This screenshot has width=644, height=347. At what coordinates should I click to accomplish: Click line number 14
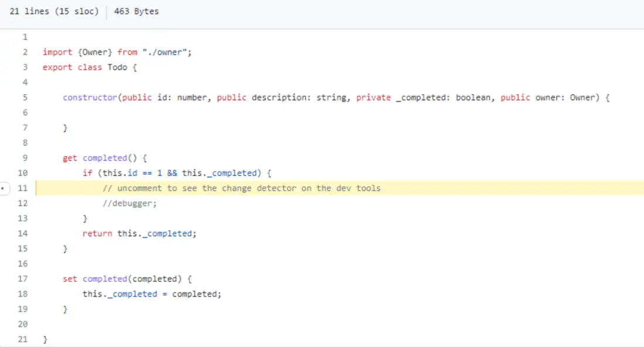(23, 234)
